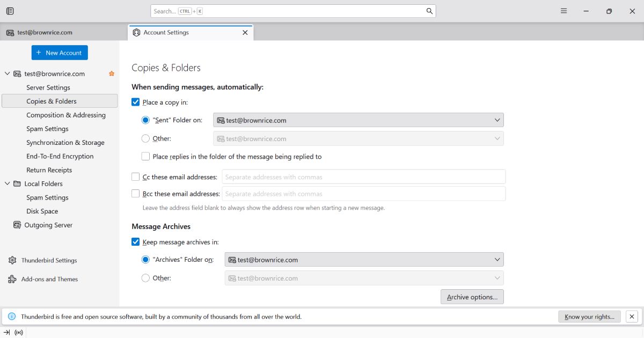Toggle the Spaces toolbar icon in the title bar
Viewport: 644px width, 338px height.
(10, 11)
